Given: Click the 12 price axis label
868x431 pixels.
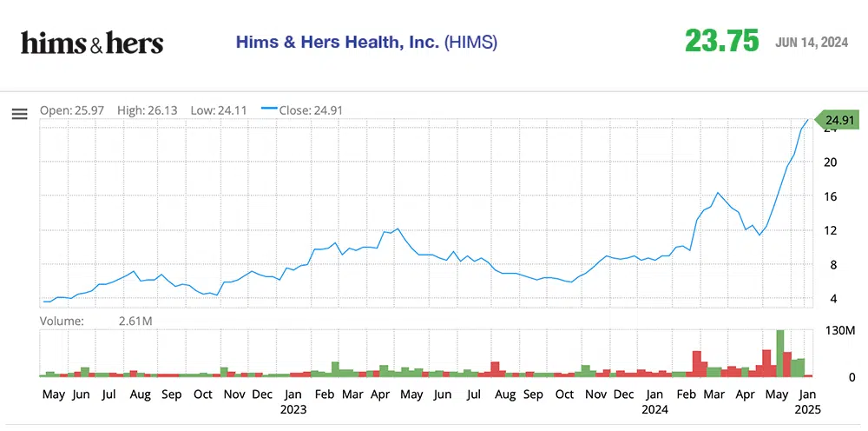Looking at the screenshot, I should coord(832,230).
